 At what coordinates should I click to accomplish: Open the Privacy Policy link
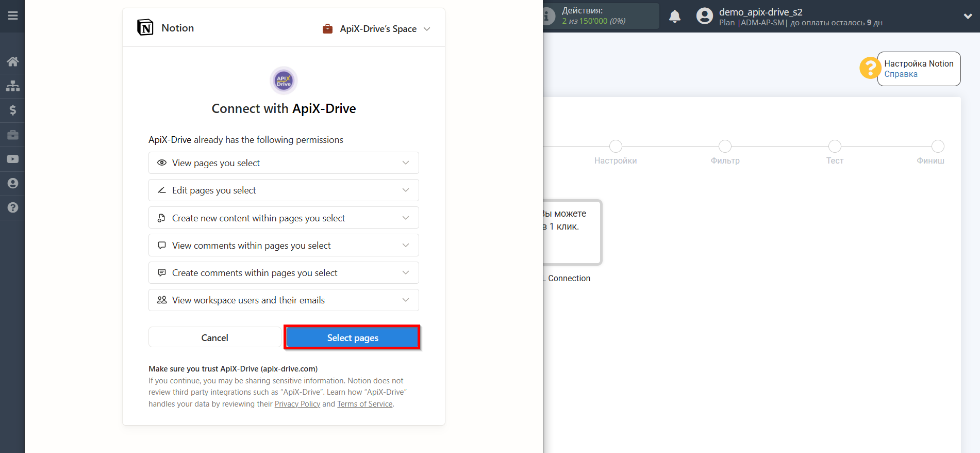pos(297,404)
